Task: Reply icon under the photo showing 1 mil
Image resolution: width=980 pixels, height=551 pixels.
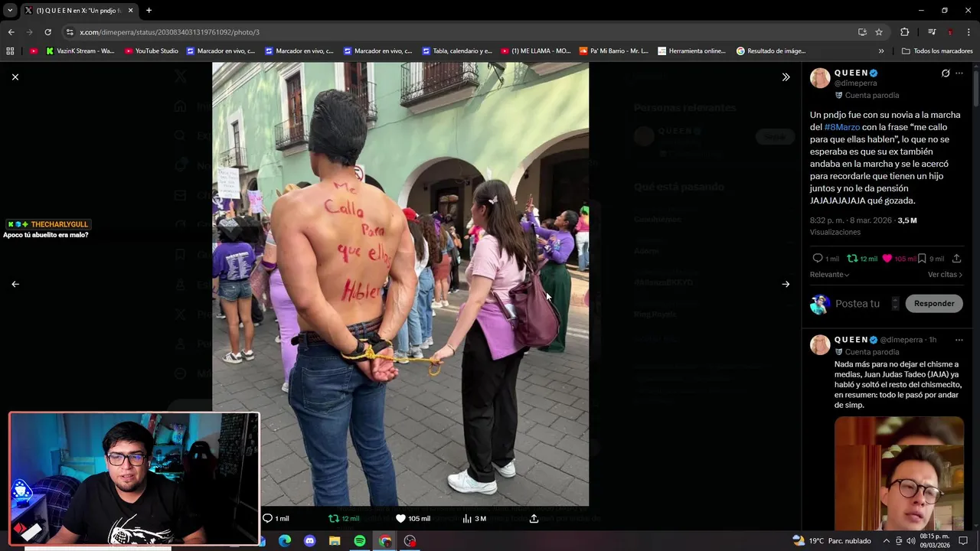Action: click(x=267, y=518)
